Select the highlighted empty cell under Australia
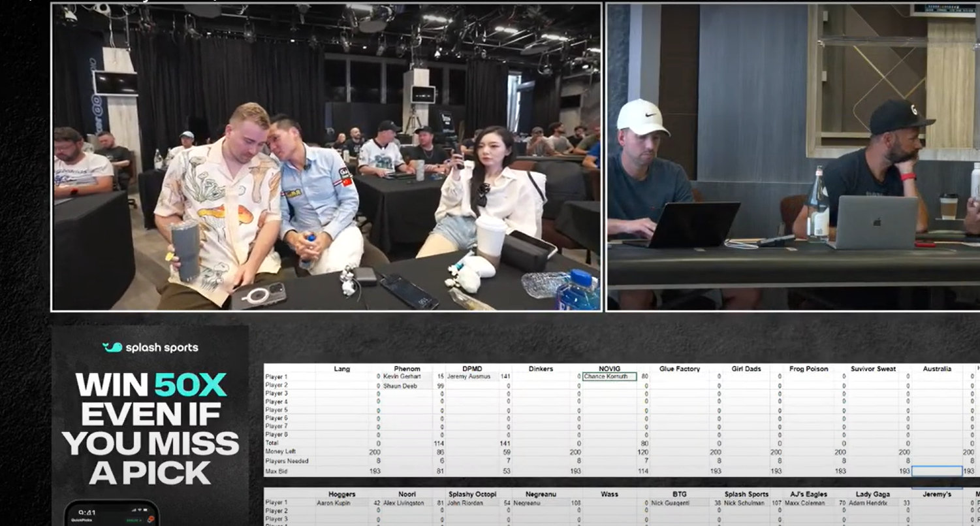The image size is (980, 526). coord(936,470)
